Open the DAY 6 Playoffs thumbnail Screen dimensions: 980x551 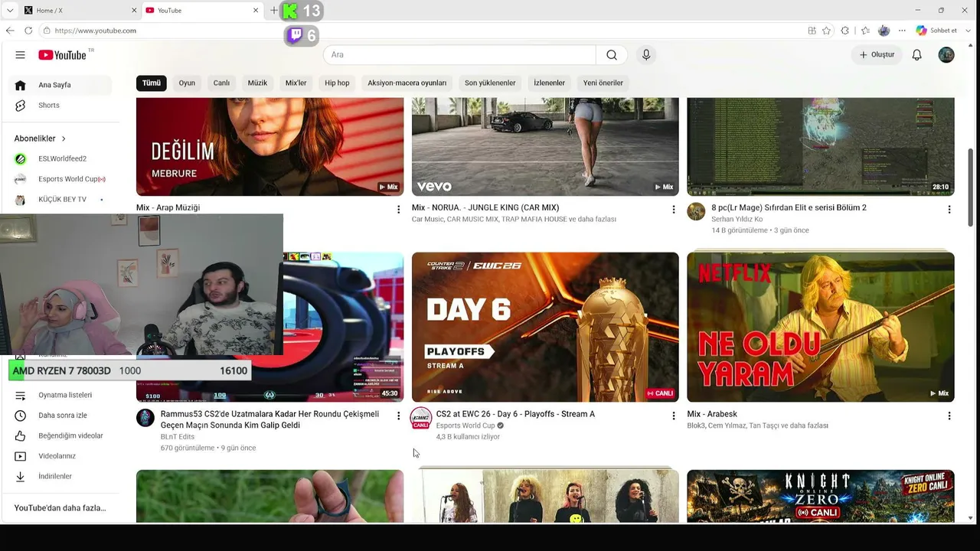point(545,327)
